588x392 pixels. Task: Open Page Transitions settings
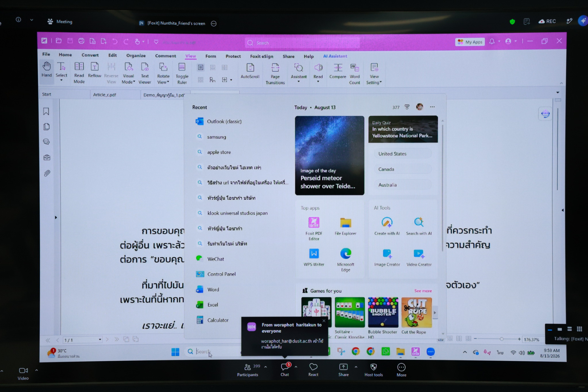tap(275, 73)
